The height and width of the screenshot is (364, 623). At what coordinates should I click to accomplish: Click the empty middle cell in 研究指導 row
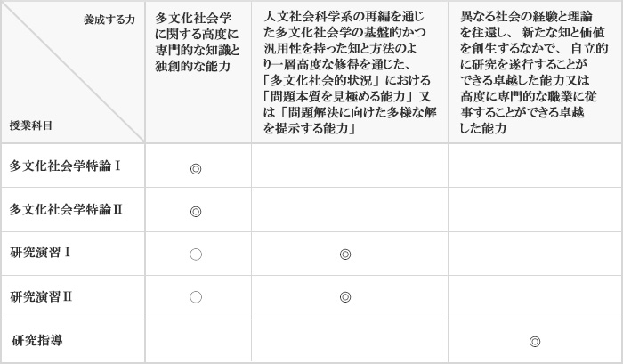pos(350,341)
